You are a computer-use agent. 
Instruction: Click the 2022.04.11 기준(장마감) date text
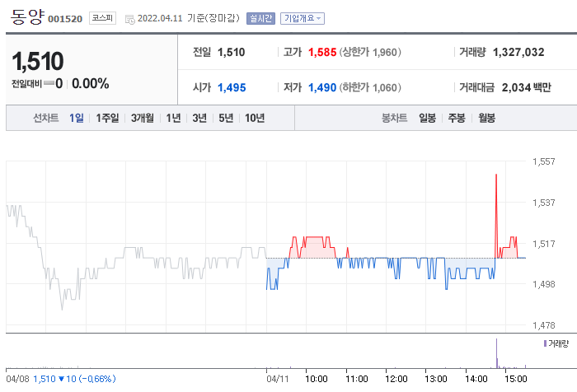[x=189, y=18]
